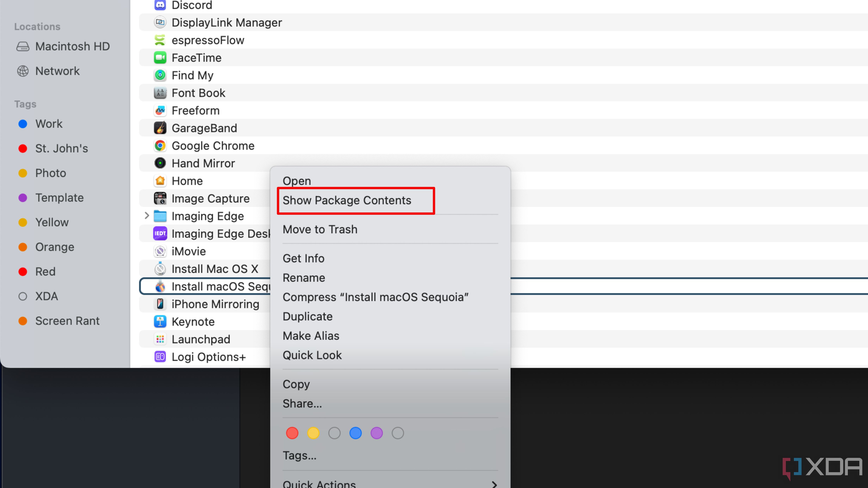Select the "Logi Options+" row name
The width and height of the screenshot is (868, 488).
(209, 357)
